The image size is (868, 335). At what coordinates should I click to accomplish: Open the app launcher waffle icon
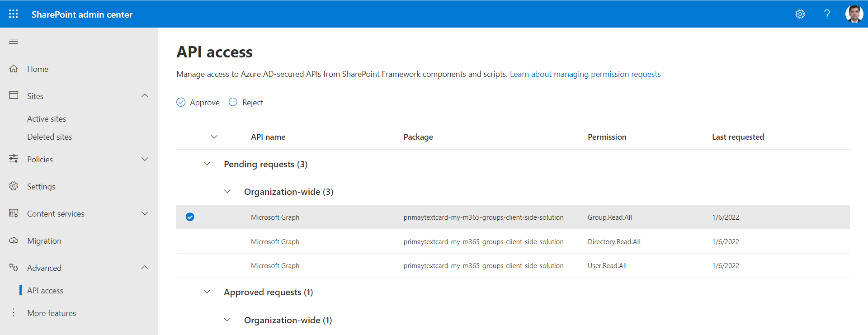pos(14,14)
